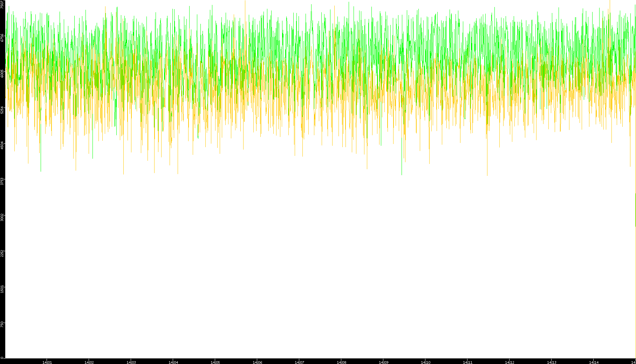Select the 14:03 time axis label
Screen dimensions: 636x364
coord(131,362)
